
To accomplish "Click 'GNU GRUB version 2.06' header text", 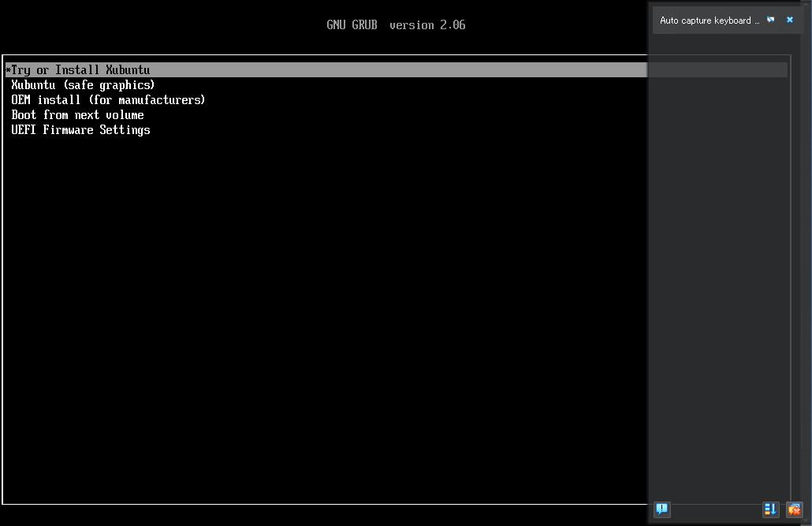I will 397,25.
